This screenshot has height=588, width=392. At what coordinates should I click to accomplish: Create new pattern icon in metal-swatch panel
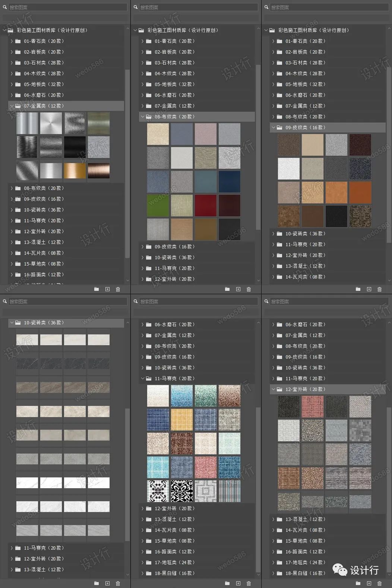107,289
